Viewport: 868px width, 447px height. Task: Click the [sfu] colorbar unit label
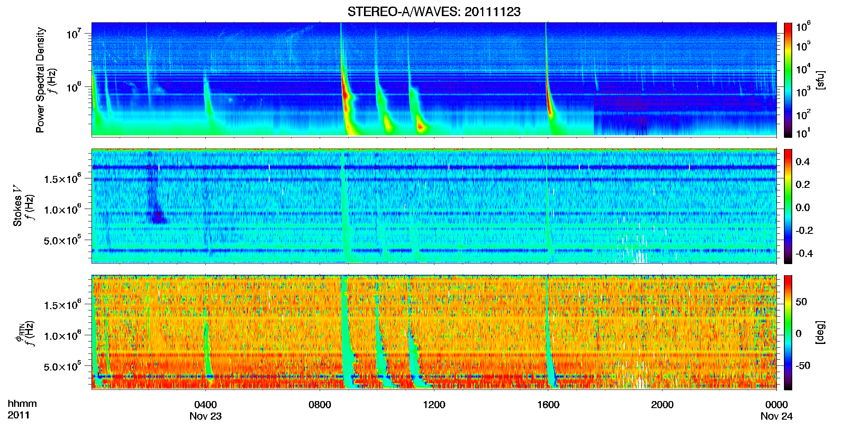point(820,80)
